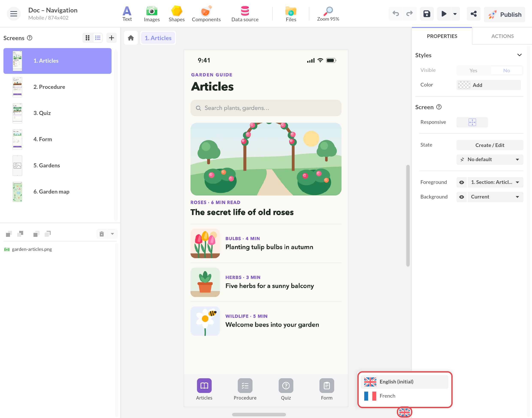Switch screens to grid view
Viewport: 532px width, 418px height.
tap(88, 38)
